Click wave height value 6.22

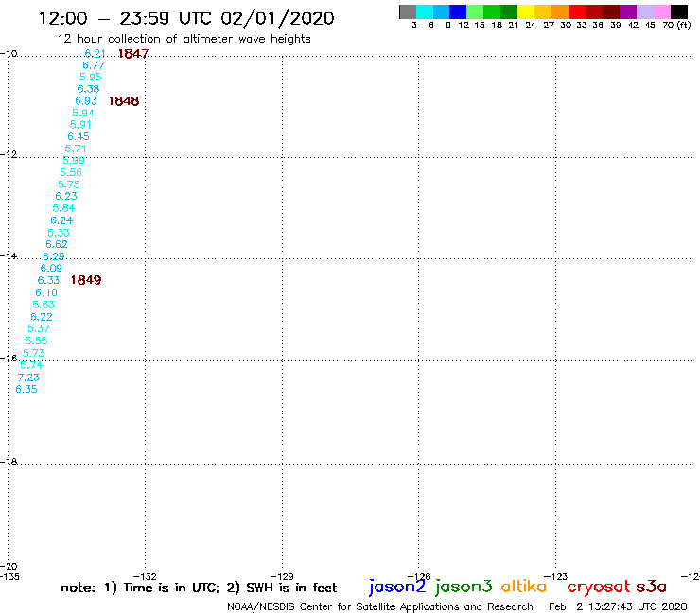[42, 317]
